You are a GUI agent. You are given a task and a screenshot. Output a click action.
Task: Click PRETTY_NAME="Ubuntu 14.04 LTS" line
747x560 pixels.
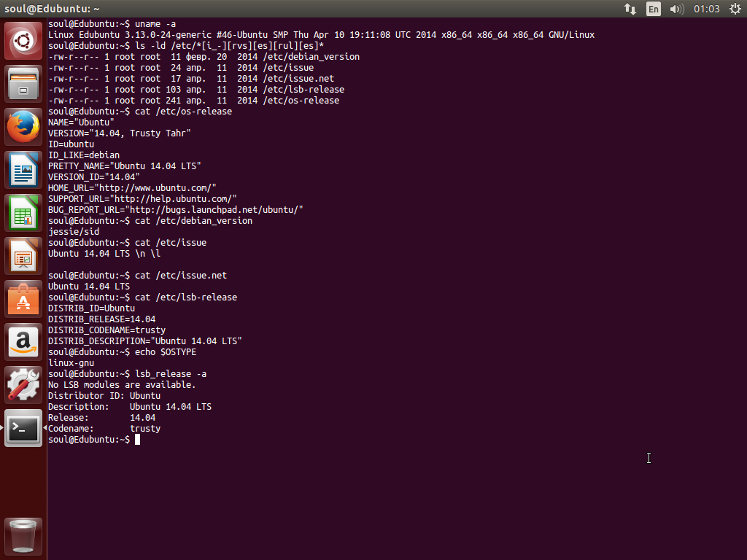[124, 166]
